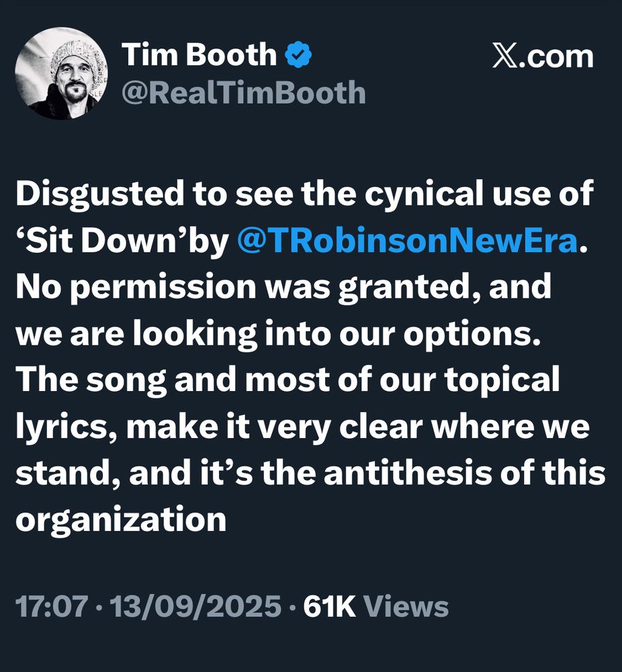Click the '.com' text beside the X logo

pos(556,56)
